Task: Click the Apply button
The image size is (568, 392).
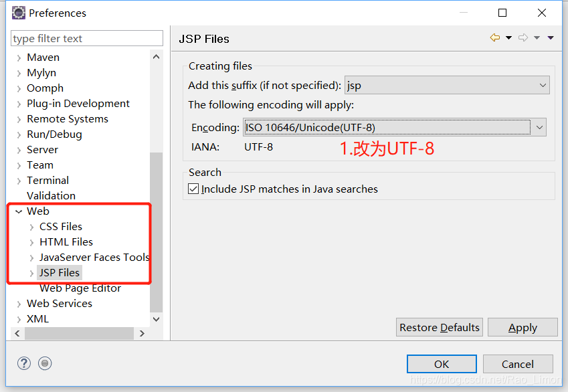Action: [x=523, y=327]
